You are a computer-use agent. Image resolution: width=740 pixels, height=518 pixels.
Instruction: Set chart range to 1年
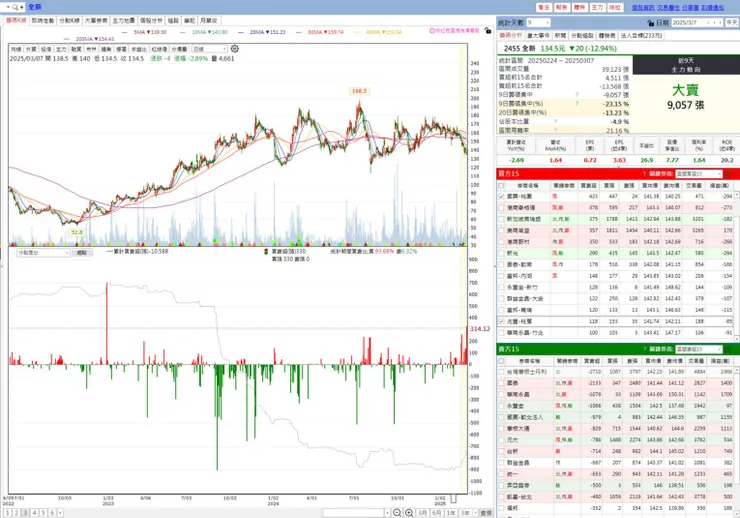coord(451,513)
